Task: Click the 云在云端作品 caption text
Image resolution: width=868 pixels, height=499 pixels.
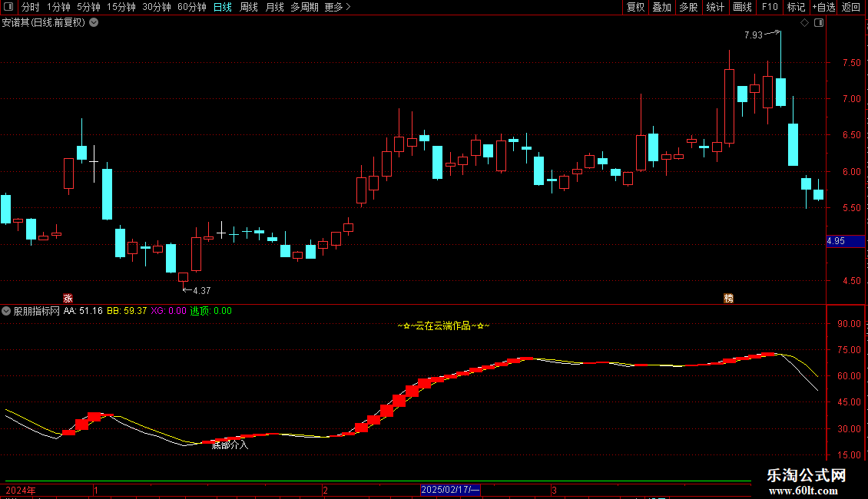Action: click(443, 326)
